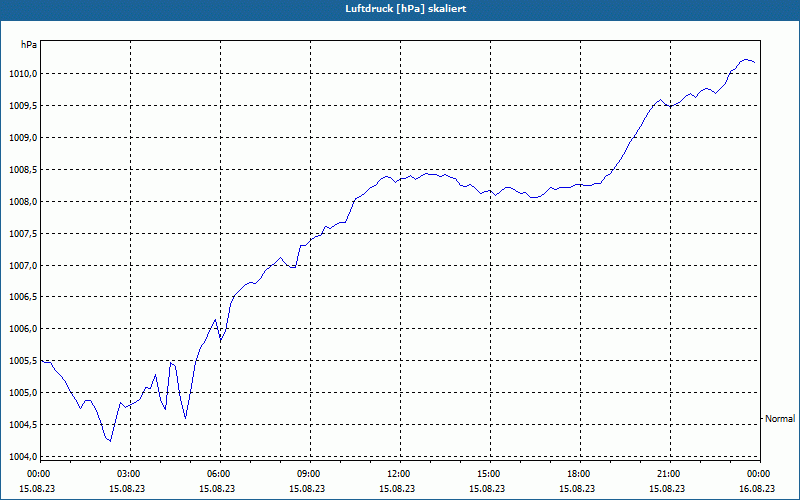Click the '1007,0' y-axis value
Screen dimensions: 800x500
tap(23, 265)
